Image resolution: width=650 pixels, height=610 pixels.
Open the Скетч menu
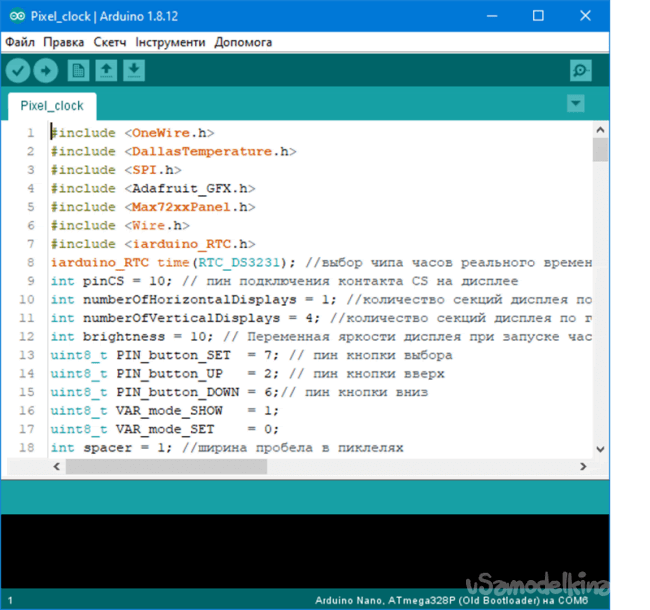point(110,42)
